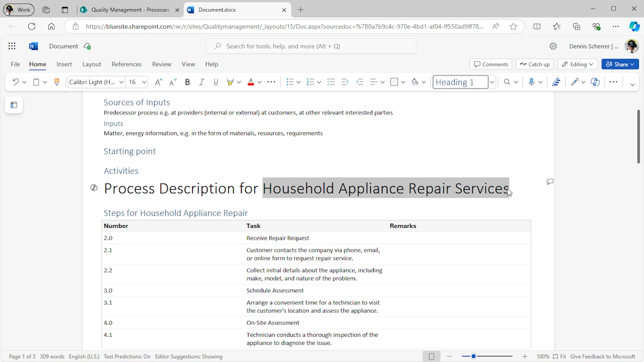The width and height of the screenshot is (644, 362).
Task: Click the Document file name
Action: (x=63, y=46)
